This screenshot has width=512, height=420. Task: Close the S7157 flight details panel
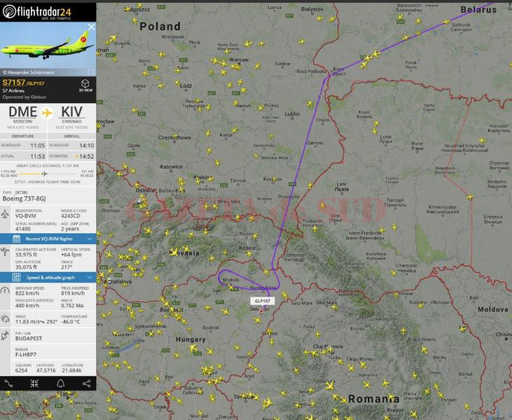coord(92,27)
